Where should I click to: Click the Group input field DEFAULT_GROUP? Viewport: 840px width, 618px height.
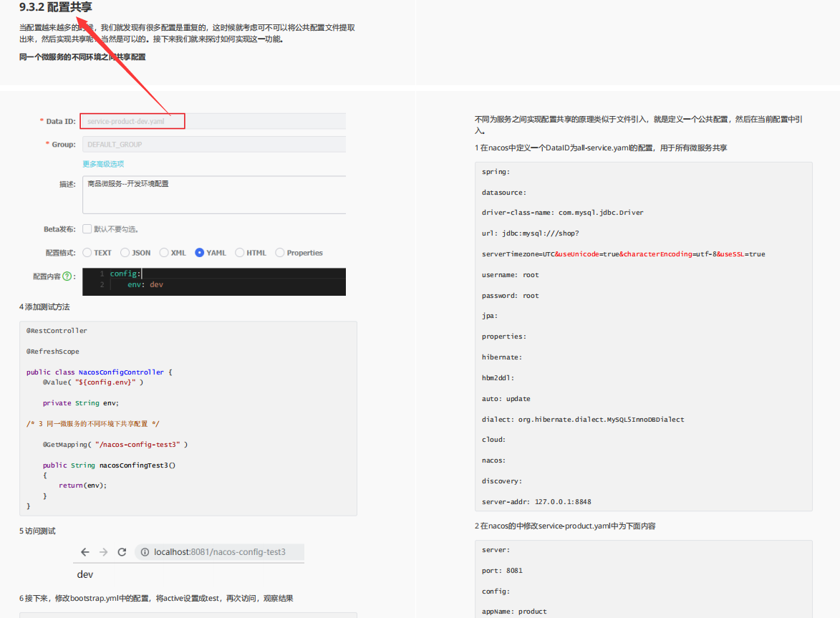(x=213, y=145)
